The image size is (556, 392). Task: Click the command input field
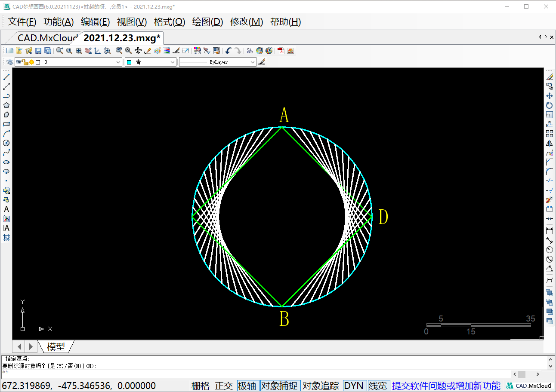click(x=256, y=374)
